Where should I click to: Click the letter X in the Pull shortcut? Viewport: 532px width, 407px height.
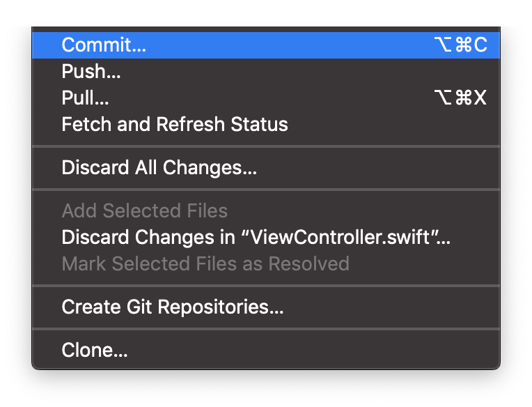(x=480, y=98)
